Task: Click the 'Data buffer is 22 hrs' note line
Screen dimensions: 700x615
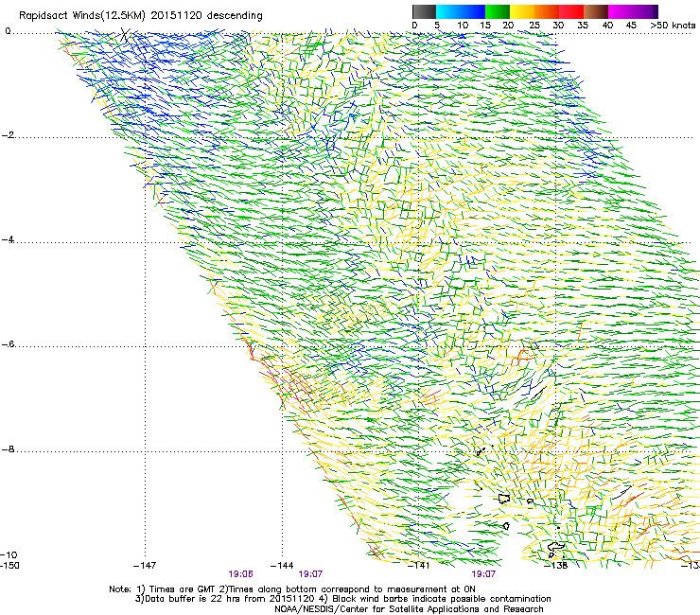Action: coord(342,599)
